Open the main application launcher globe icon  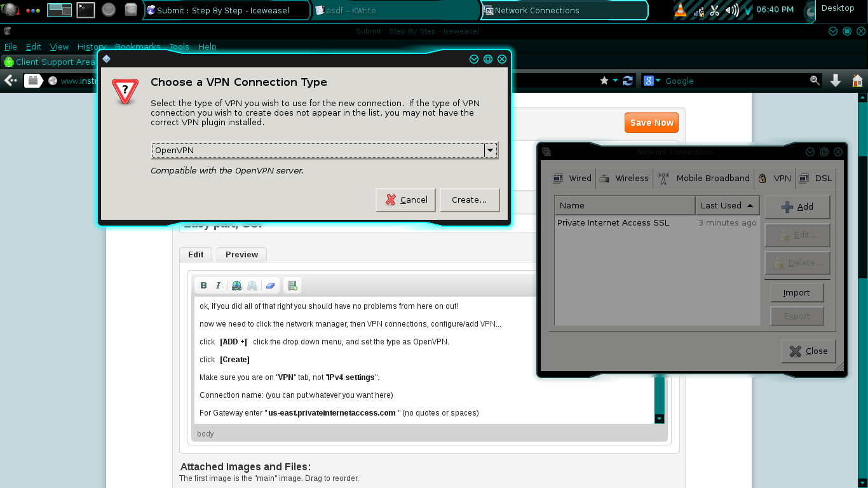10,10
